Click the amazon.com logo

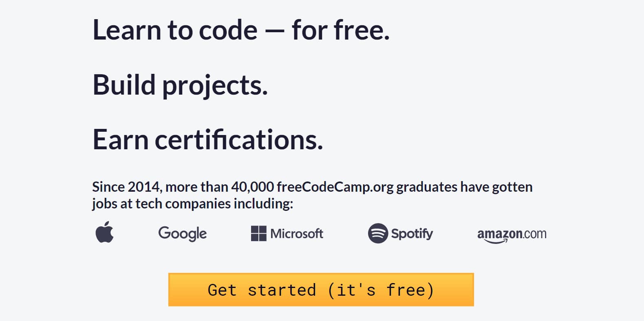pyautogui.click(x=512, y=234)
